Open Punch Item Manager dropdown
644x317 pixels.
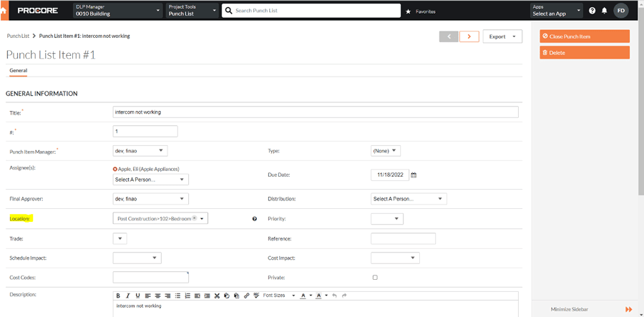tap(140, 151)
